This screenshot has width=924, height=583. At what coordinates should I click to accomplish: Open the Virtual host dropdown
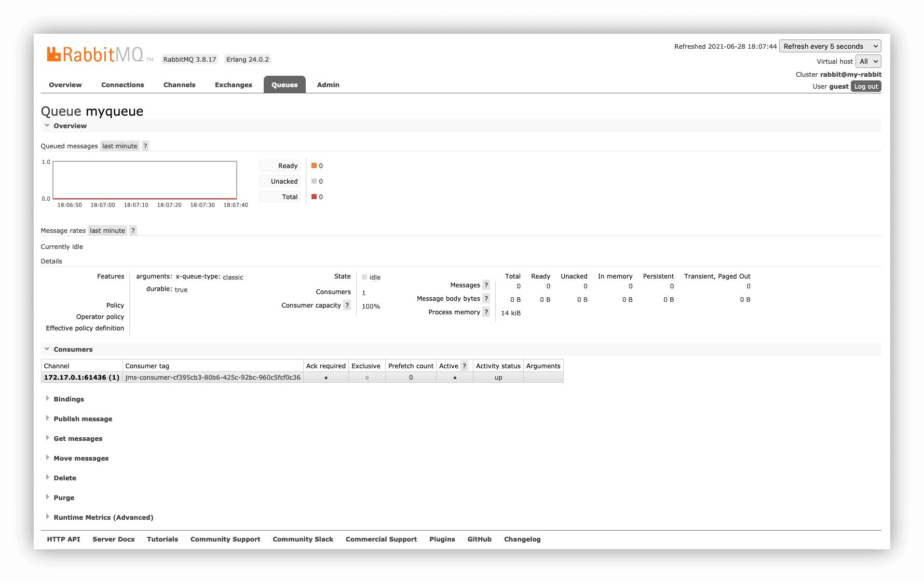click(868, 61)
